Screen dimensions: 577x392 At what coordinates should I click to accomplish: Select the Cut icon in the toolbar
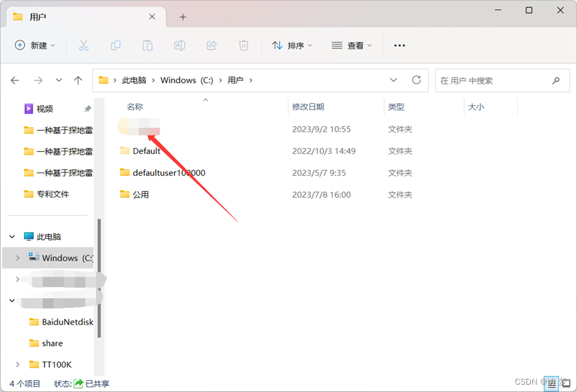click(x=83, y=45)
